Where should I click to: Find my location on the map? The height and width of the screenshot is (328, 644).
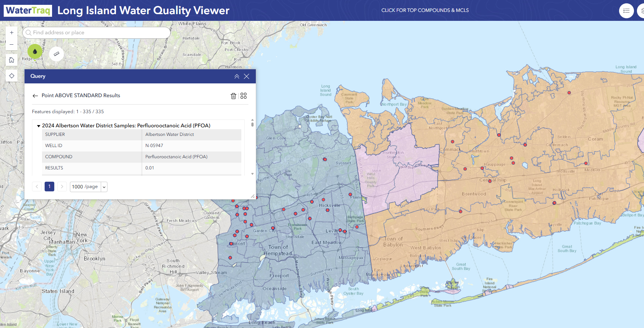[12, 76]
